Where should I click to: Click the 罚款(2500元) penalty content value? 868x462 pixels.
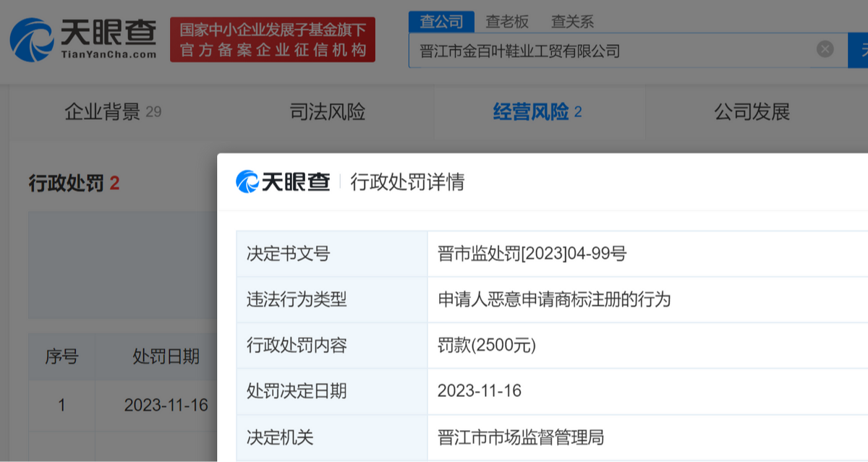486,346
